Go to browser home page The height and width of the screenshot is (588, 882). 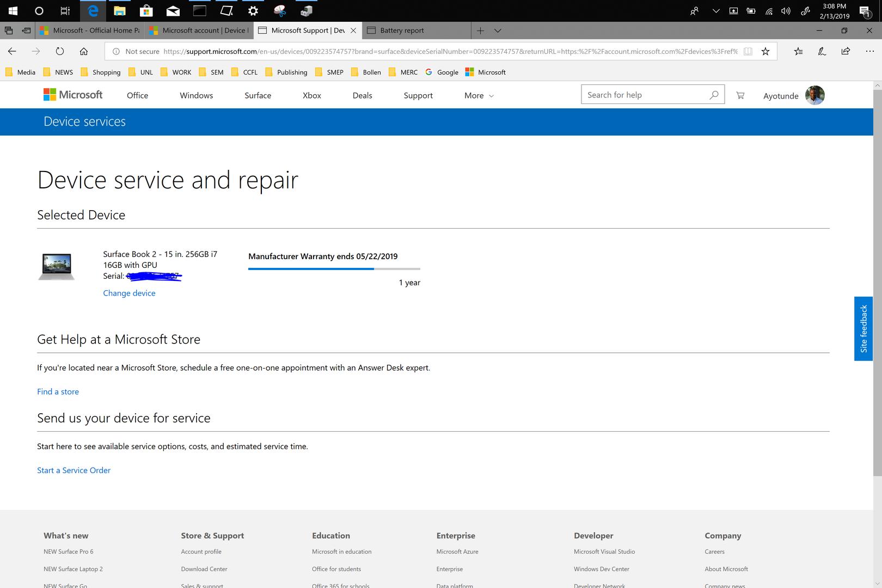point(84,51)
